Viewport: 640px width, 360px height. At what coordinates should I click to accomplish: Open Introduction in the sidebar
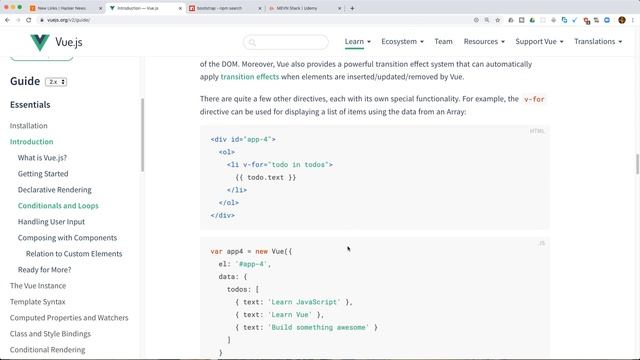click(31, 142)
